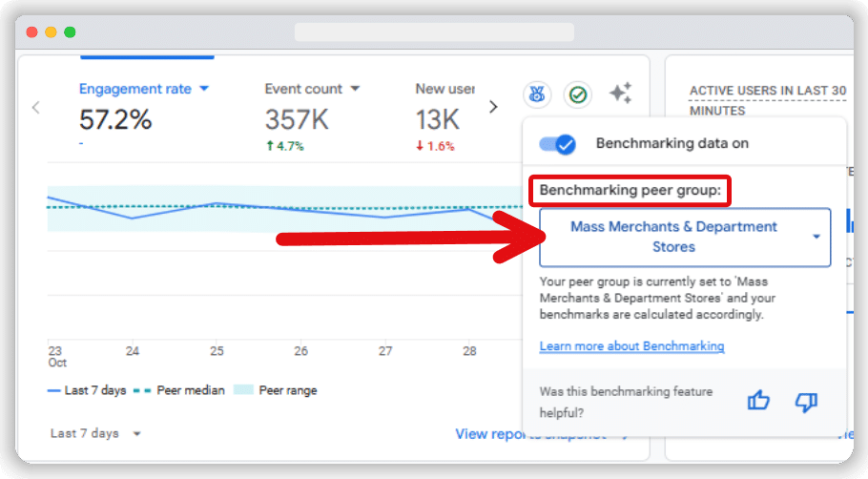The width and height of the screenshot is (868, 479).
Task: Go to previous metrics with left chevron
Action: [x=36, y=108]
